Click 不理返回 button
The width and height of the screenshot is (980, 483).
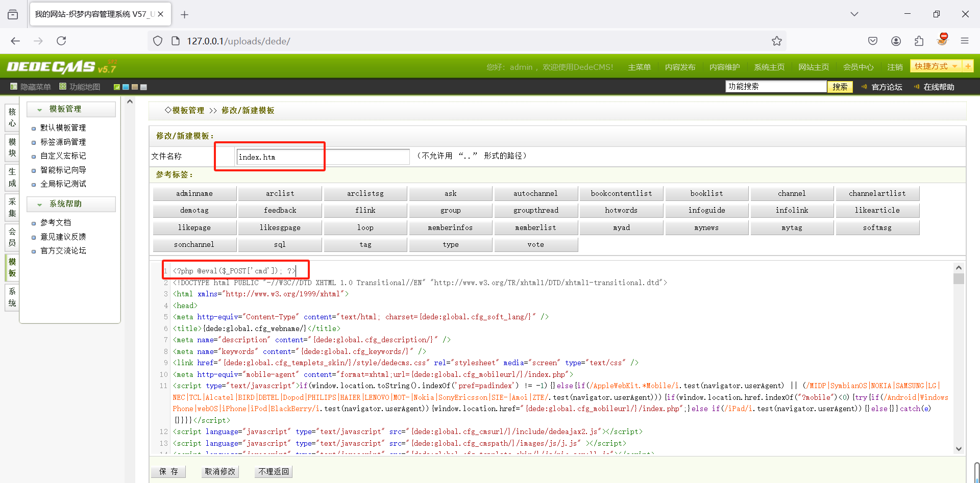[x=274, y=471]
